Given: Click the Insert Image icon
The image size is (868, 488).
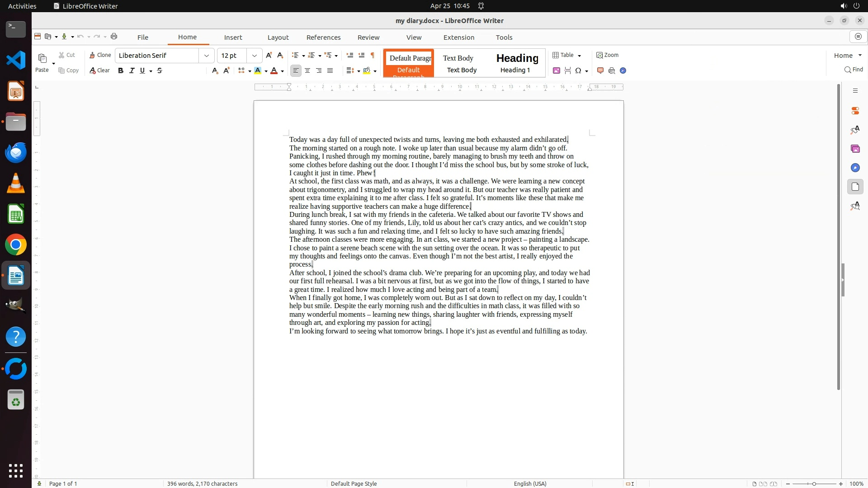Looking at the screenshot, I should [557, 70].
